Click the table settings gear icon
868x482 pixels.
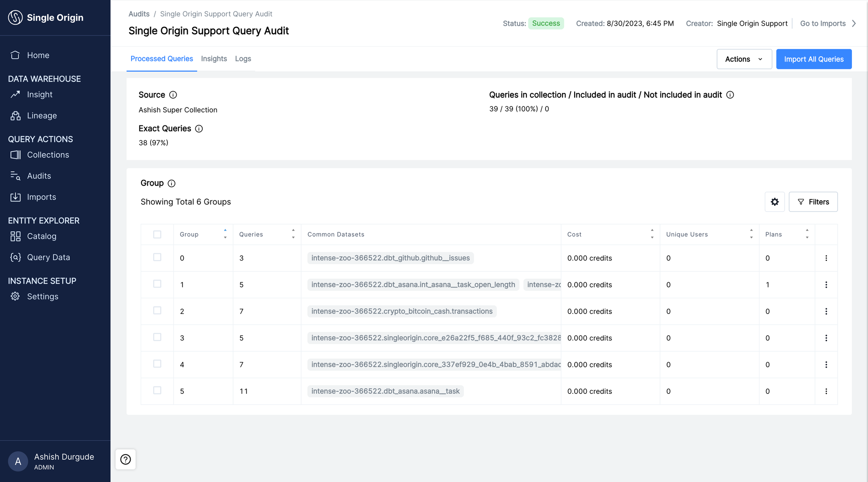click(x=775, y=202)
